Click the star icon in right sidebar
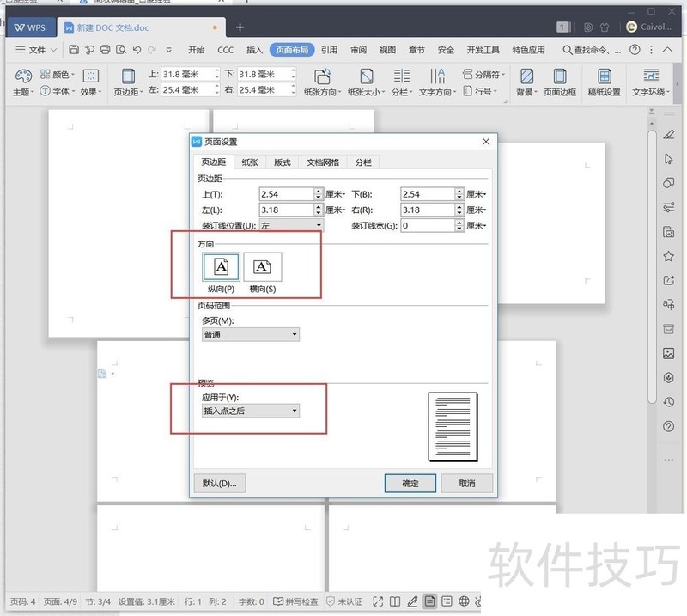Screen dimensions: 687x616 [669, 256]
